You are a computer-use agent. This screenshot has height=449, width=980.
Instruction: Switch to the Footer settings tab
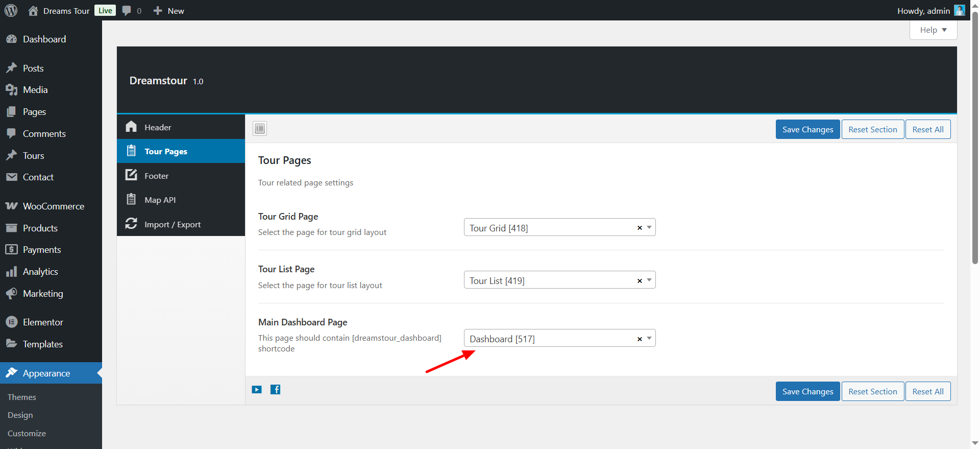pos(156,176)
